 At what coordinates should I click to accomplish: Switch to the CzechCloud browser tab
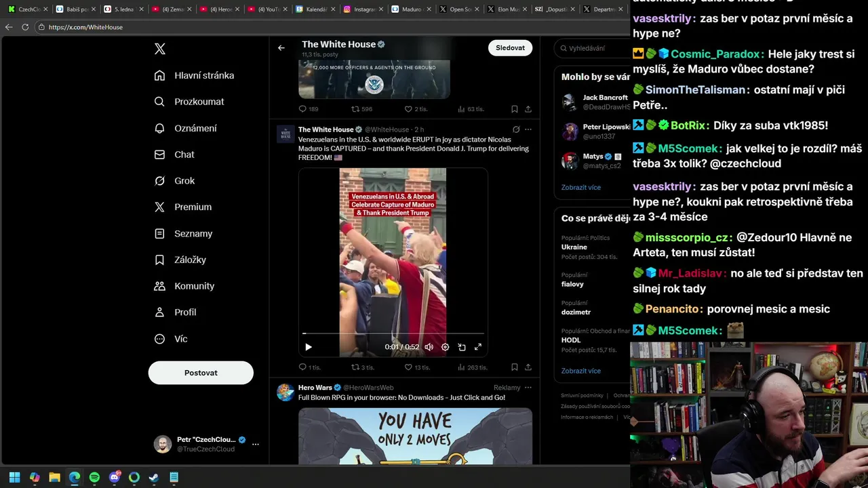point(27,9)
